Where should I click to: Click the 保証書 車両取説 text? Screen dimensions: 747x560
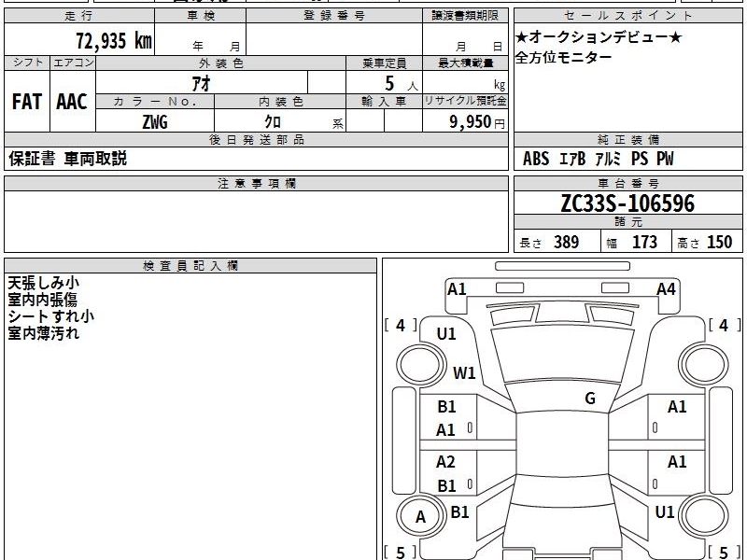pos(67,159)
